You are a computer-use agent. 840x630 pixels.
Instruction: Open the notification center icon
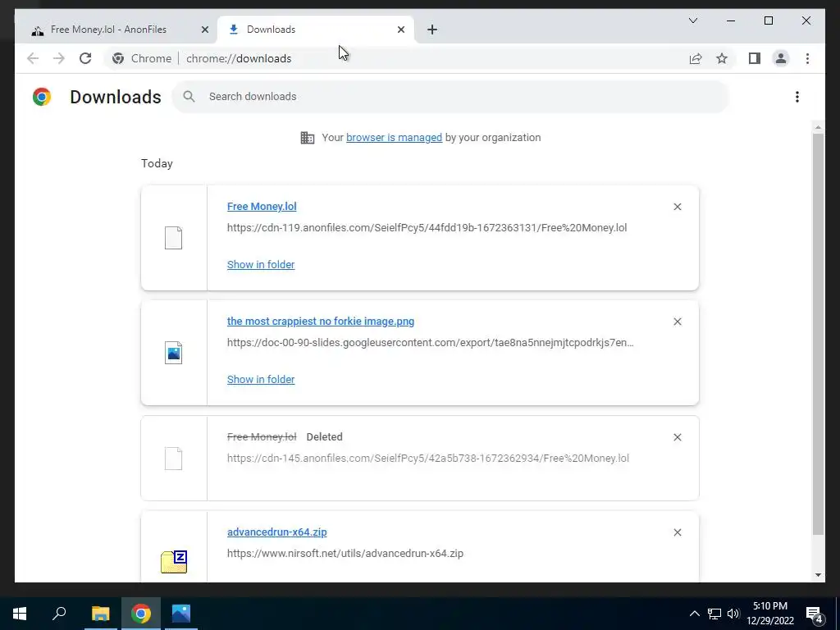pos(815,614)
